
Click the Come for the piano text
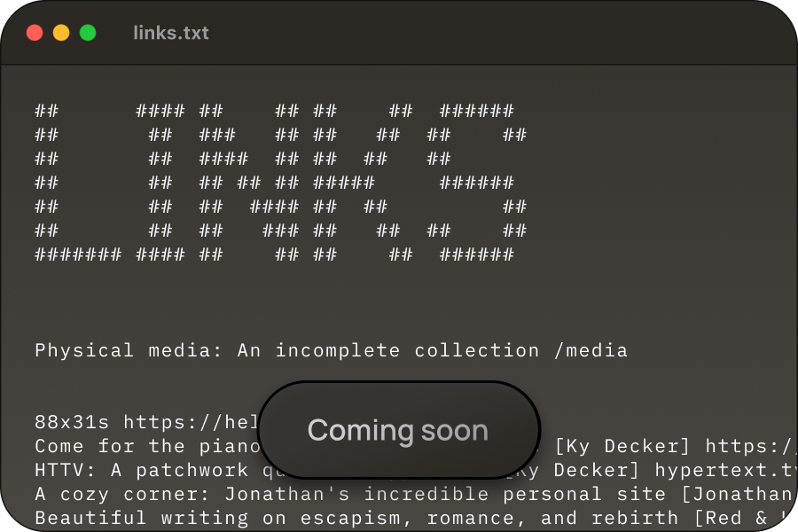(147, 446)
